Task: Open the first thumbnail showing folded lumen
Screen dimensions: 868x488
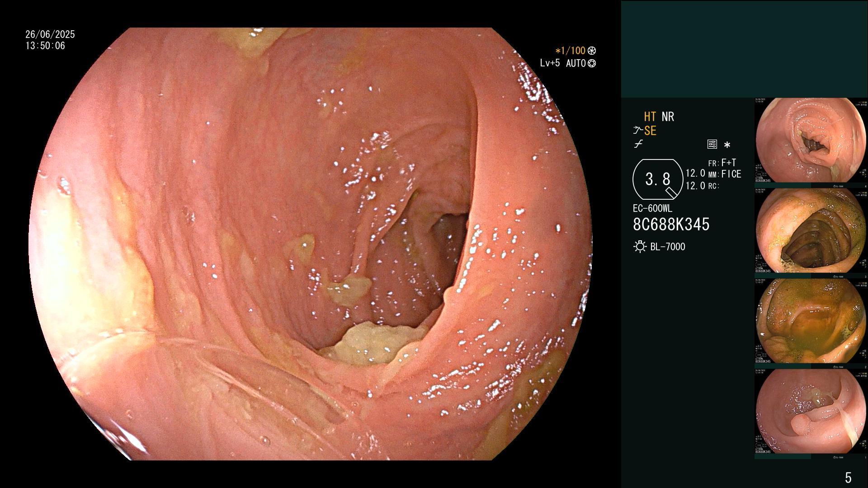Action: tap(811, 141)
